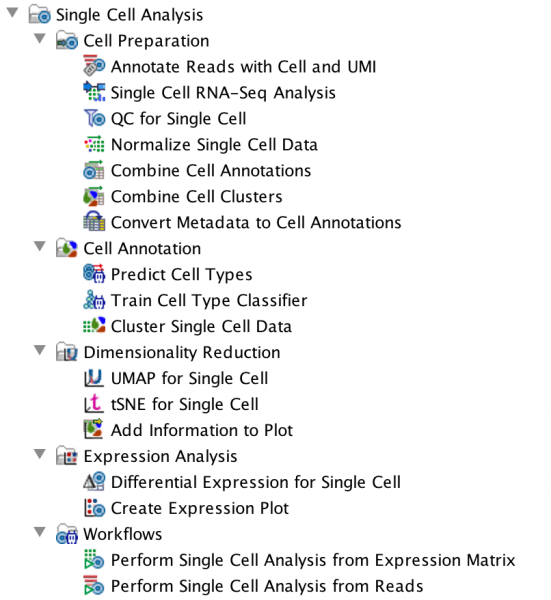Click the Single Cell RNA-Seq Analysis icon
This screenshot has height=600, width=551.
pos(94,92)
